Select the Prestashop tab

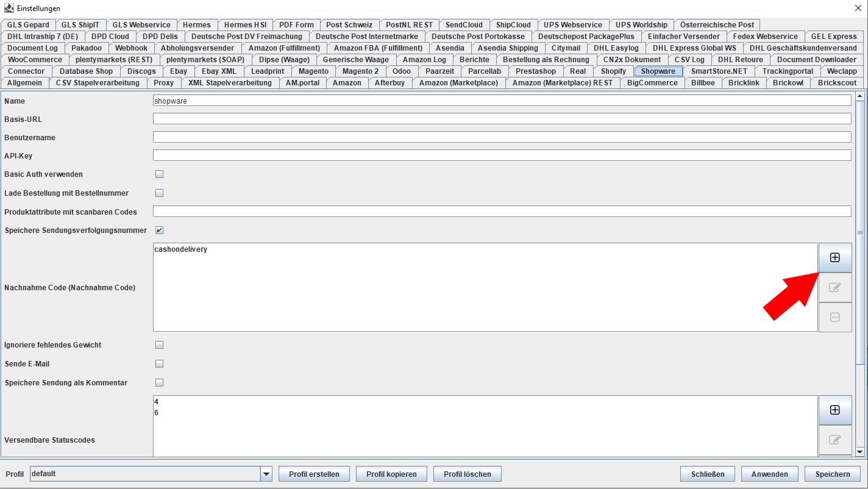click(536, 71)
